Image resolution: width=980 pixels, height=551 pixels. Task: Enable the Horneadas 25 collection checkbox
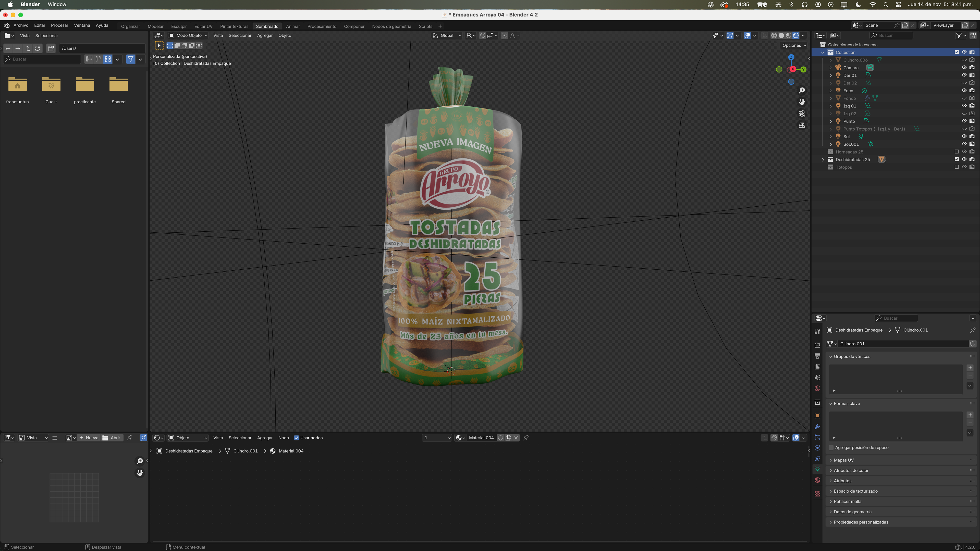coord(957,152)
